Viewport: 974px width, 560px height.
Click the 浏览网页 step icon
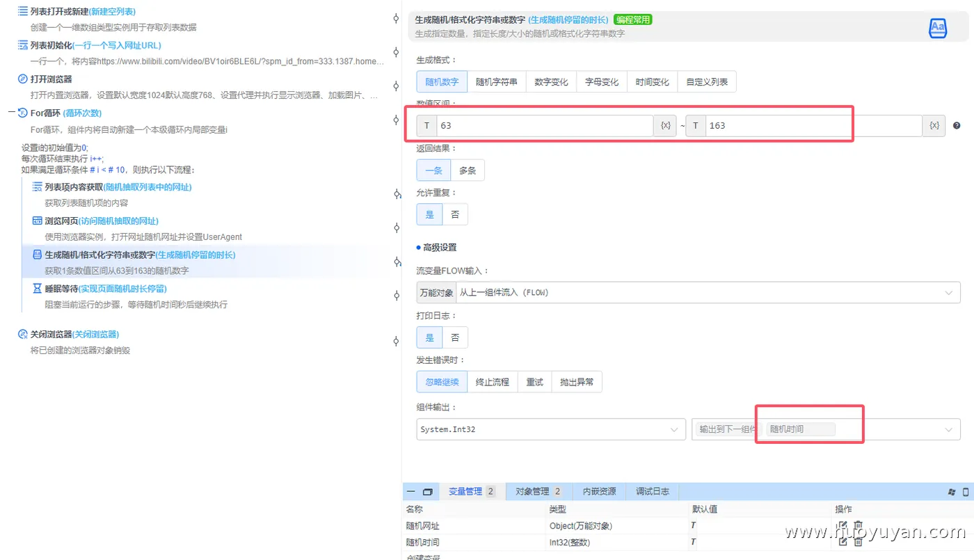pyautogui.click(x=38, y=221)
